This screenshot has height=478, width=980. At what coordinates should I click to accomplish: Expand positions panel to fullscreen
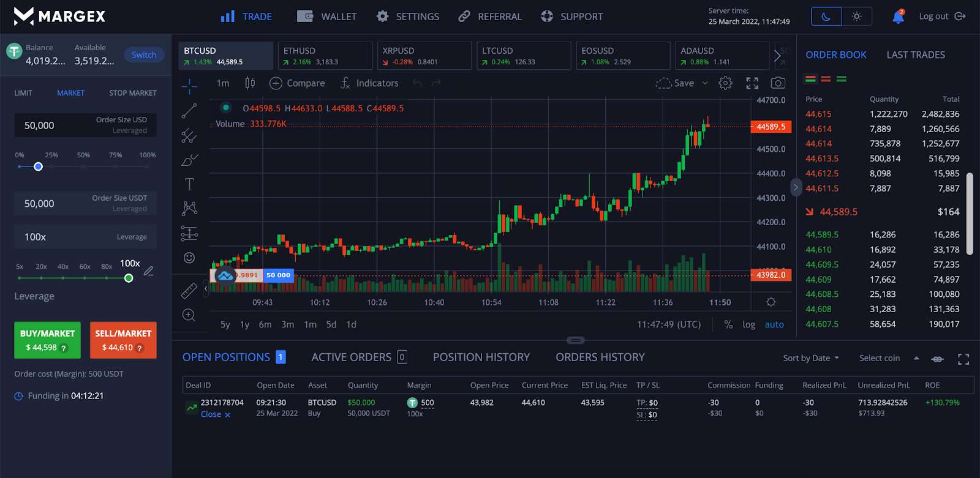click(x=963, y=359)
